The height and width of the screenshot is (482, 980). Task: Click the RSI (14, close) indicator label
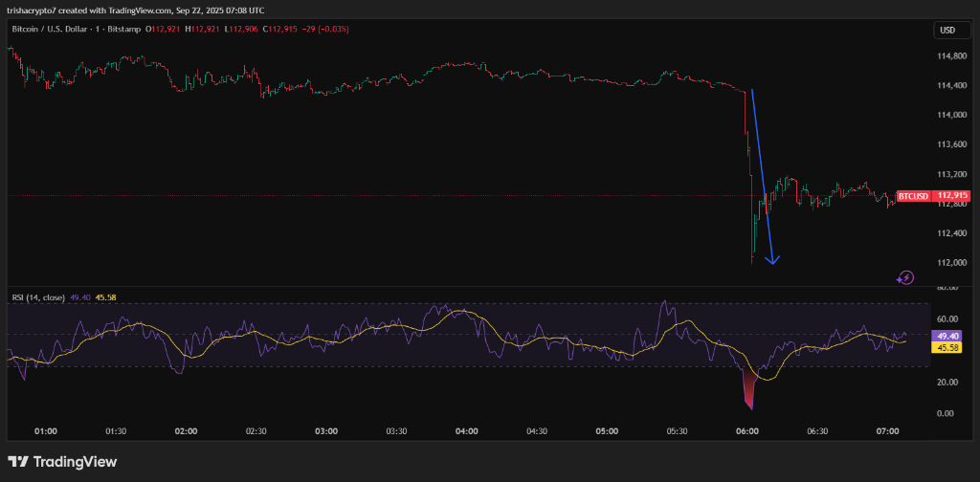click(37, 297)
